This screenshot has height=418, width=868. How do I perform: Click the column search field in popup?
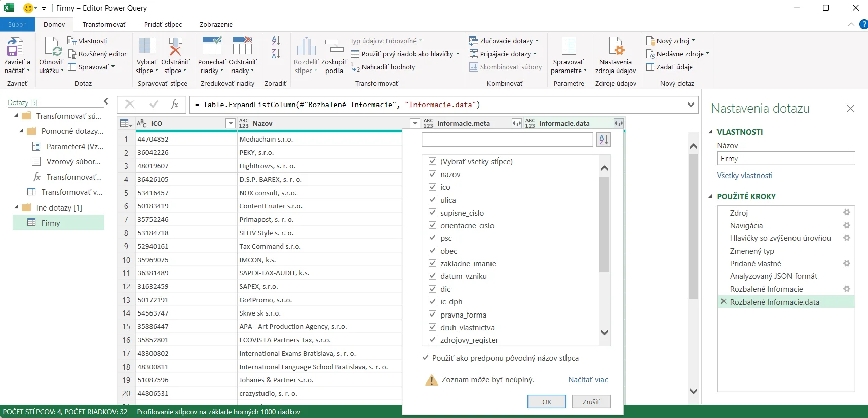click(507, 140)
